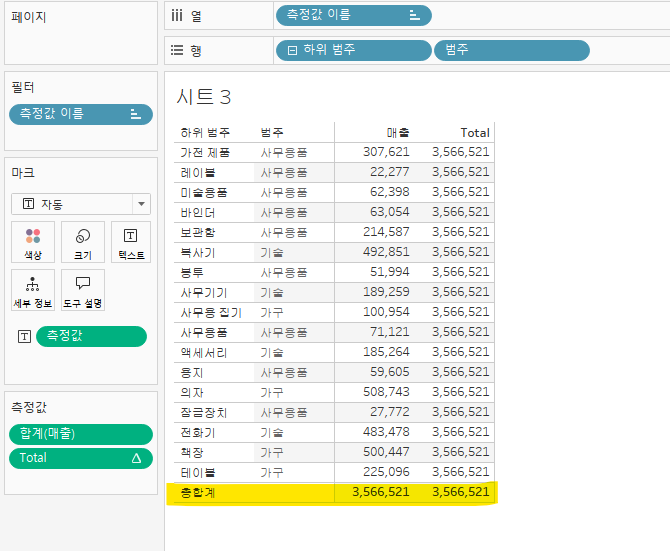670x551 pixels.
Task: Select the 사무기기 row label
Action: click(x=203, y=293)
